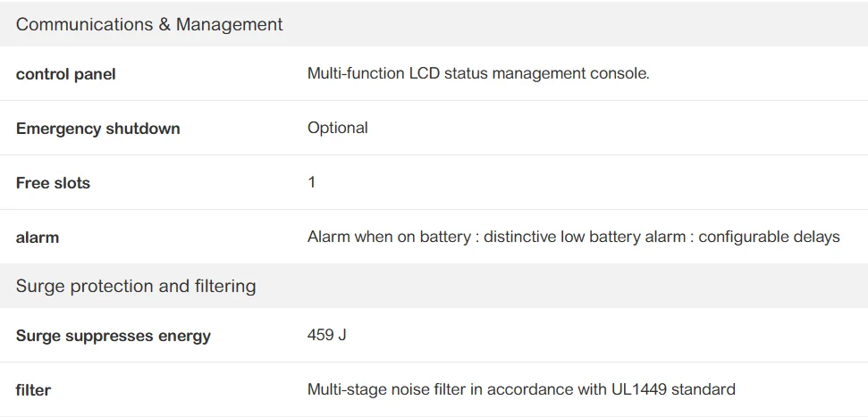Screen dimensions: 868x417
Task: Click the Communications & Management section header
Action: tap(149, 24)
